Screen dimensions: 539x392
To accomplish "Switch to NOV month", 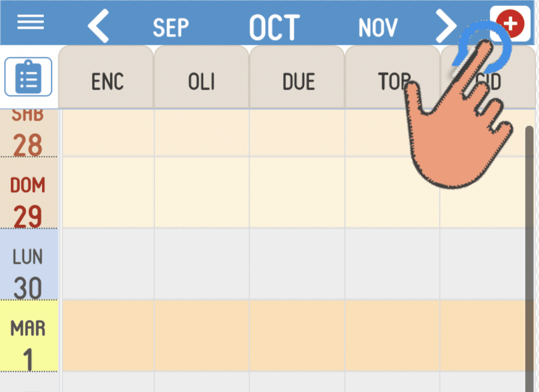I will 377,27.
